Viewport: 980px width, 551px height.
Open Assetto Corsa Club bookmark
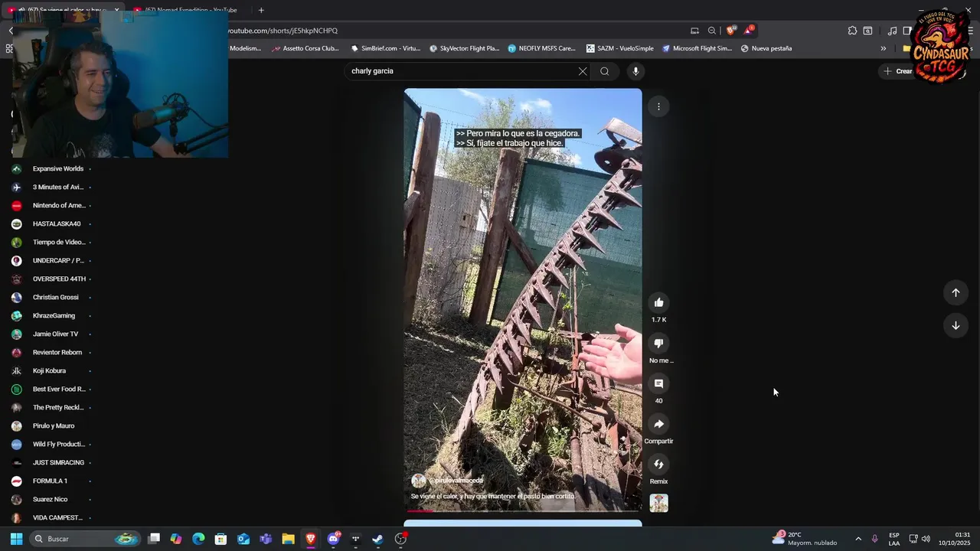(x=305, y=48)
